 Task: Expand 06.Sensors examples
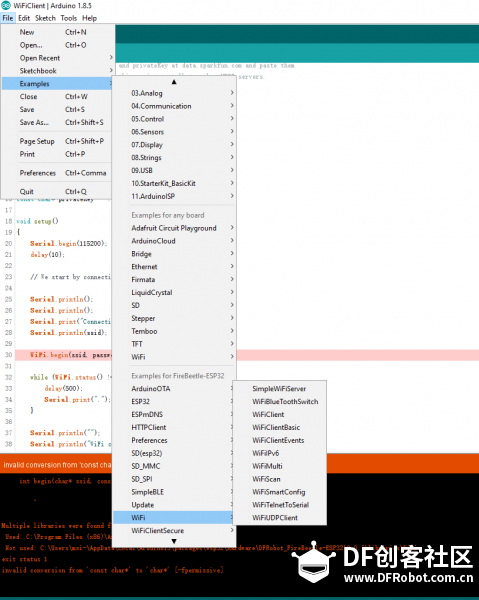(174, 132)
